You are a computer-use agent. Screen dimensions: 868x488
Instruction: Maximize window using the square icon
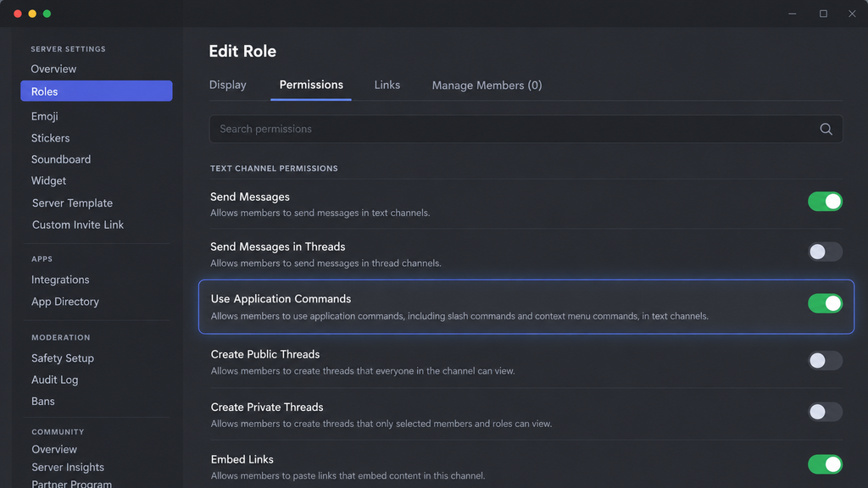coord(823,14)
